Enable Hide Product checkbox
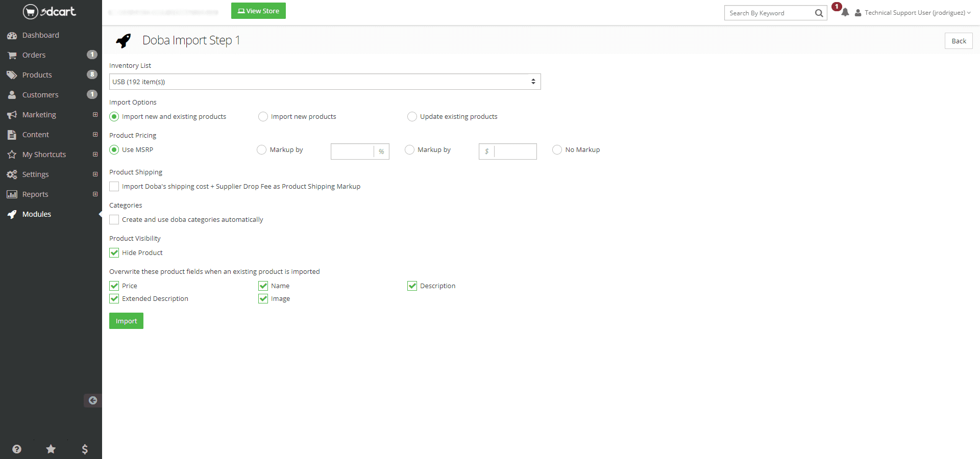 (114, 253)
